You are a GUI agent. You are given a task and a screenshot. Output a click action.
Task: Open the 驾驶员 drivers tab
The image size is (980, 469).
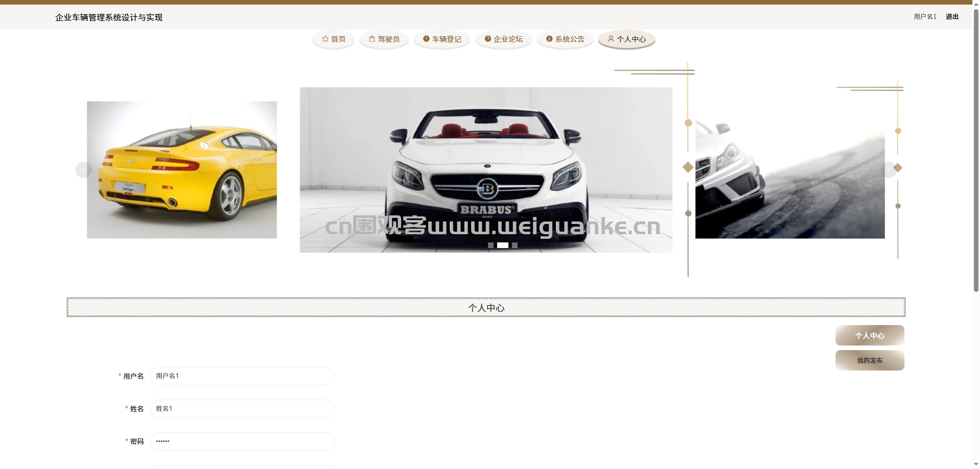(384, 39)
